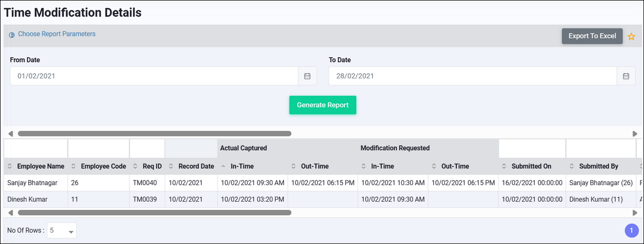Image resolution: width=644 pixels, height=244 pixels.
Task: Click the bottom scrollbar left arrow
Action: [x=10, y=212]
